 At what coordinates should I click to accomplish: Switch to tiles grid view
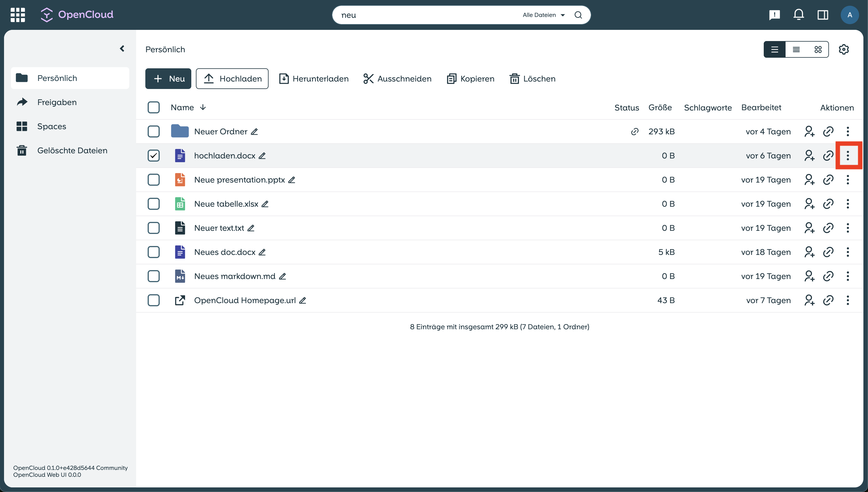[x=818, y=49]
